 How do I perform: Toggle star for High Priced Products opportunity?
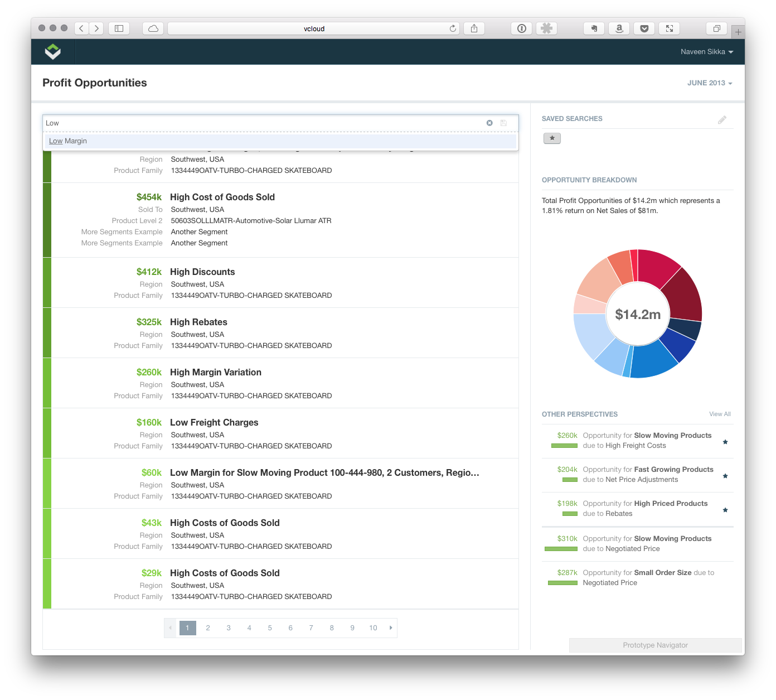click(725, 510)
